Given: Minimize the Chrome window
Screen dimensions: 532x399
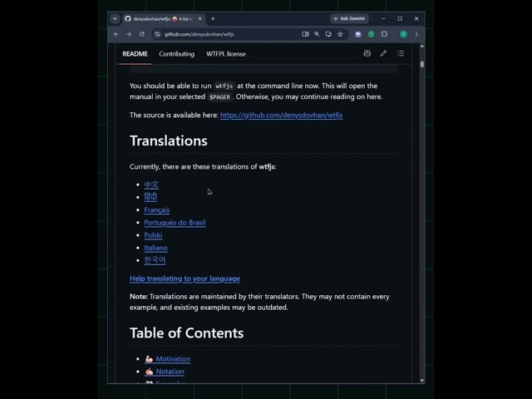Looking at the screenshot, I should coord(383,18).
